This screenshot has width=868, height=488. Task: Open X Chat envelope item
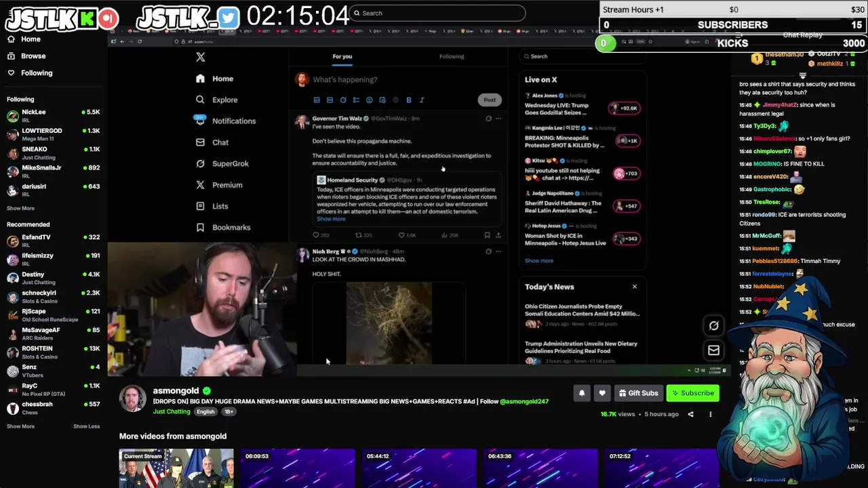click(212, 142)
